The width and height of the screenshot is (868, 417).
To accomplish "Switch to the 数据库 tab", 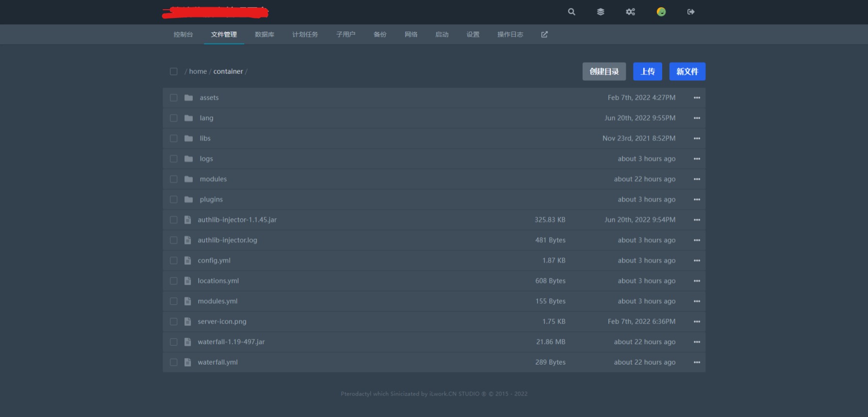I will click(265, 34).
